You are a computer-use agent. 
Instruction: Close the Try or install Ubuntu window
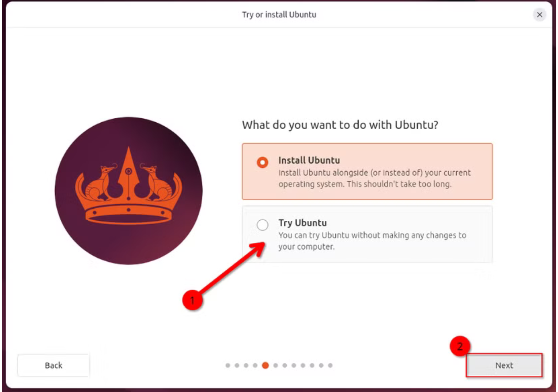coord(539,15)
